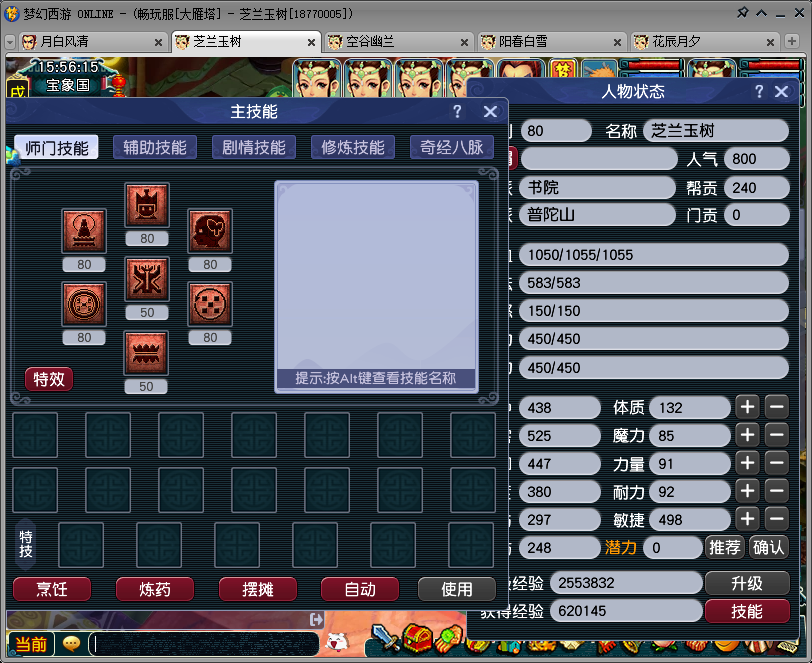Switch to the 空谷幽兰 character tab
This screenshot has width=812, height=663.
tap(399, 41)
